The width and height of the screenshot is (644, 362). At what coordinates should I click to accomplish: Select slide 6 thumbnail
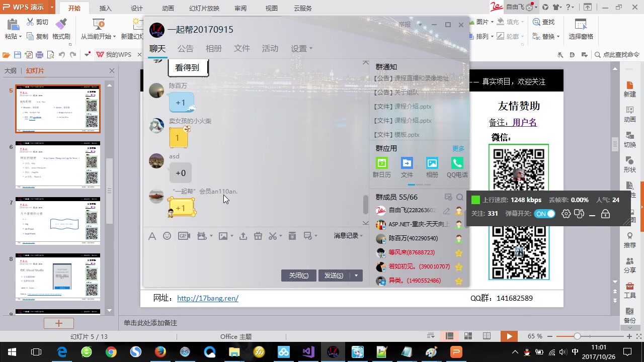58,165
